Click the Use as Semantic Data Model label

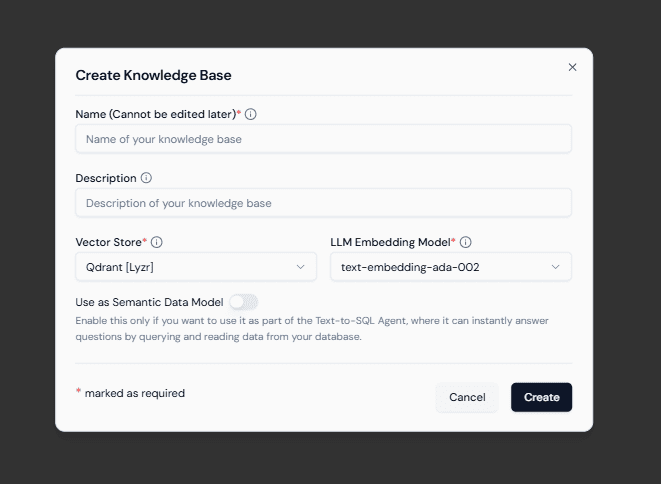pyautogui.click(x=149, y=302)
